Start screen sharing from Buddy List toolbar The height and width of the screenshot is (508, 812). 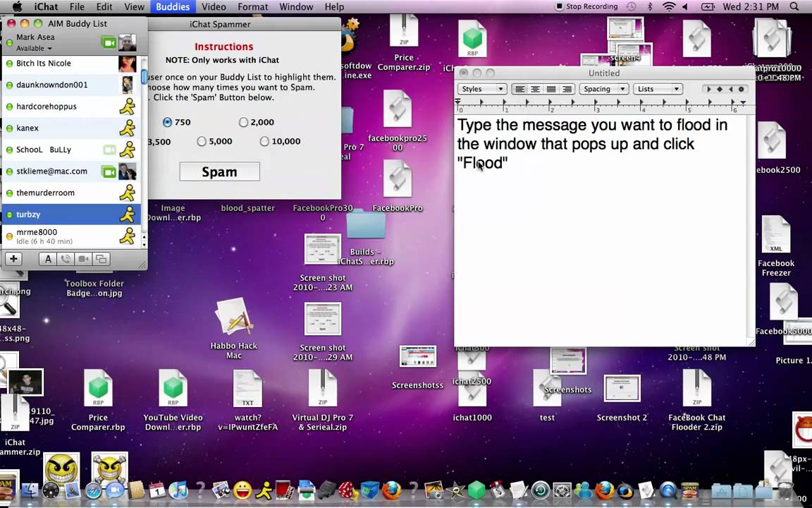tap(101, 259)
